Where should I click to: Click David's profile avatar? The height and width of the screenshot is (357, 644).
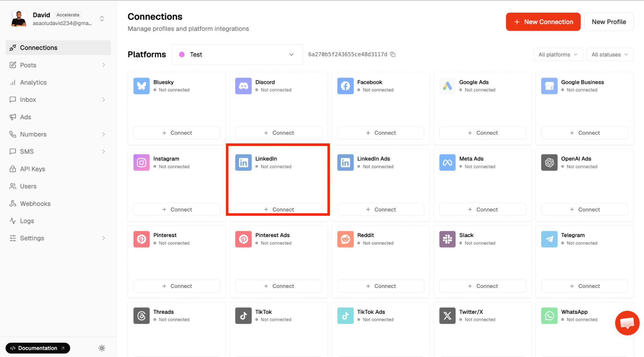click(19, 18)
